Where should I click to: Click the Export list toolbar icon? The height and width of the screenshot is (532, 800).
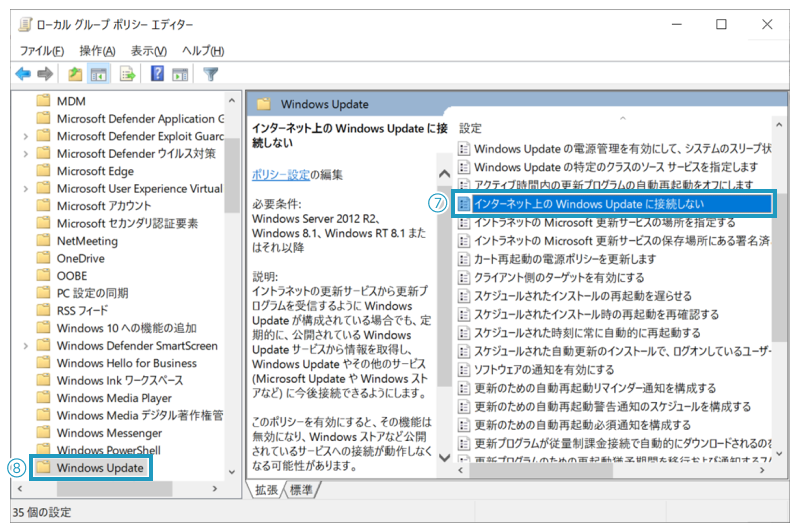point(128,74)
